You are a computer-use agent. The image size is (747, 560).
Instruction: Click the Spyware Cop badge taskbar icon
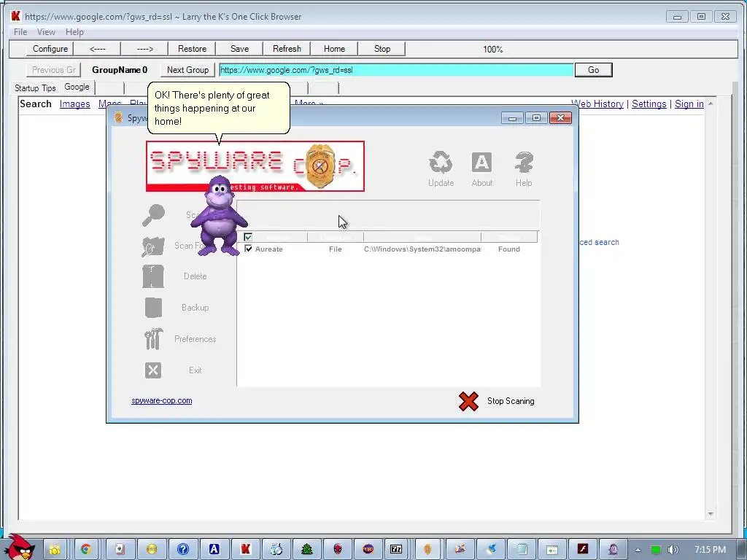pos(427,549)
